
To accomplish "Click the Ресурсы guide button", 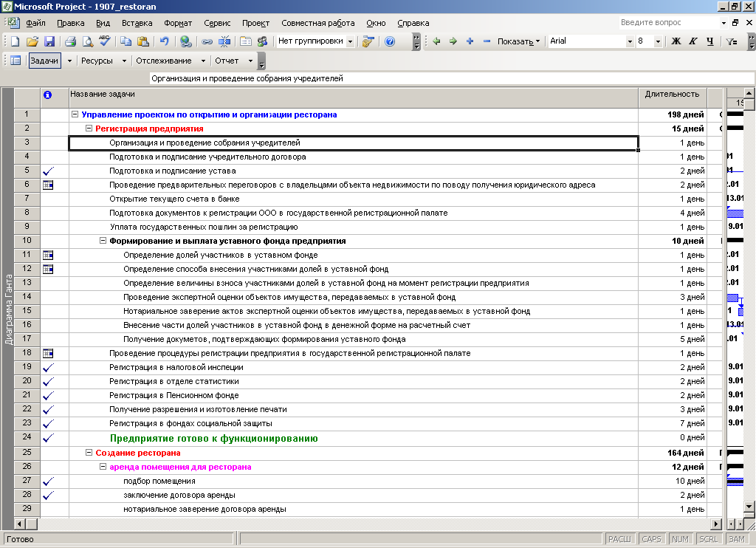I will pyautogui.click(x=97, y=61).
